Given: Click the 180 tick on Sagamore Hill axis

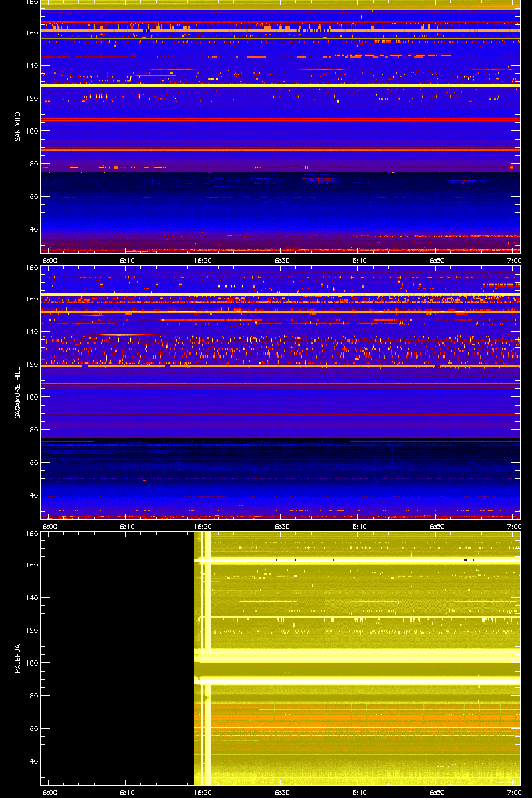Looking at the screenshot, I should (31, 268).
